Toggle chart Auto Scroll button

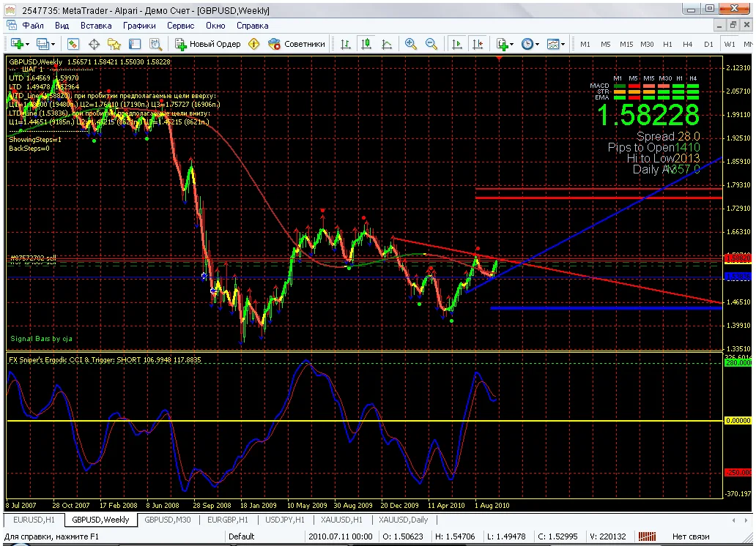click(457, 44)
